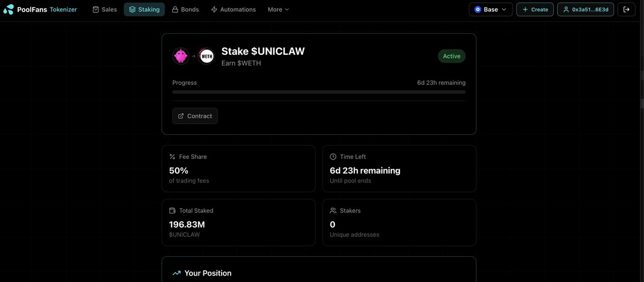
Task: Select the 50% fee share value
Action: tap(179, 170)
